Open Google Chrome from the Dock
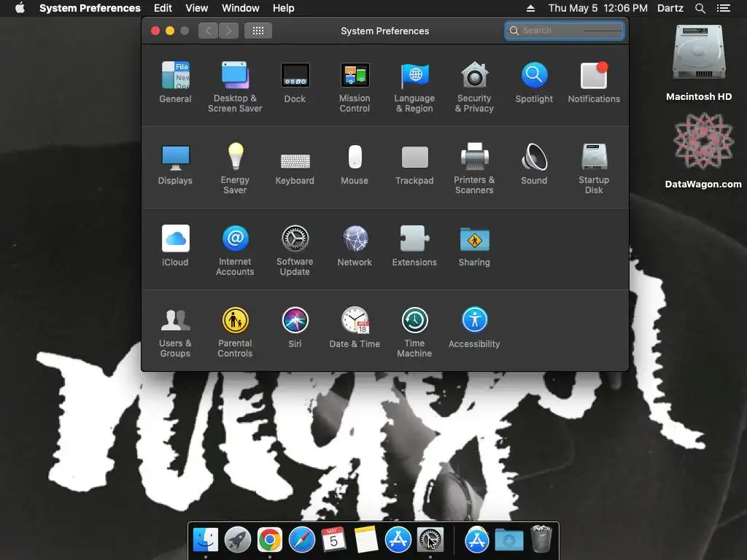Viewport: 747px width, 560px height. (x=270, y=540)
